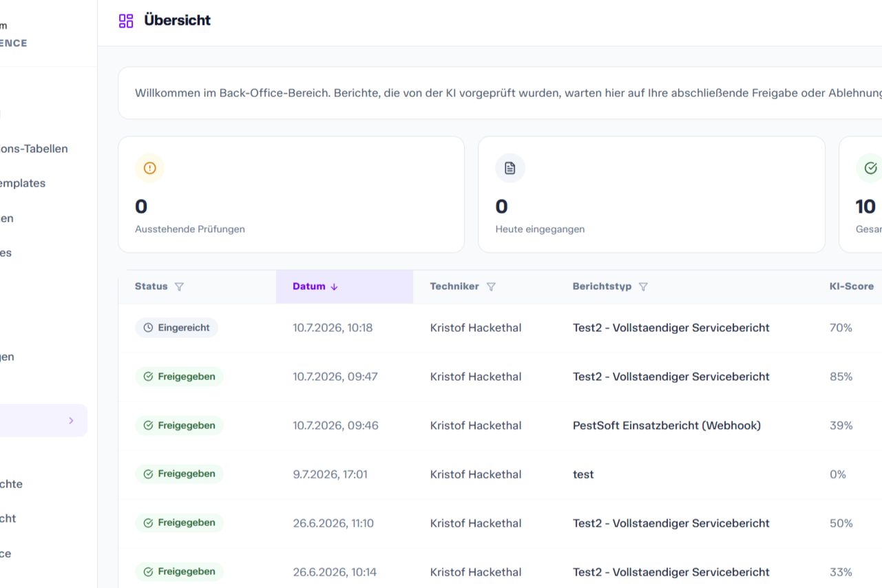This screenshot has width=882, height=588.
Task: Click the Freigegeben badge in the 10.7.2026, 09:46 row
Action: (x=179, y=426)
